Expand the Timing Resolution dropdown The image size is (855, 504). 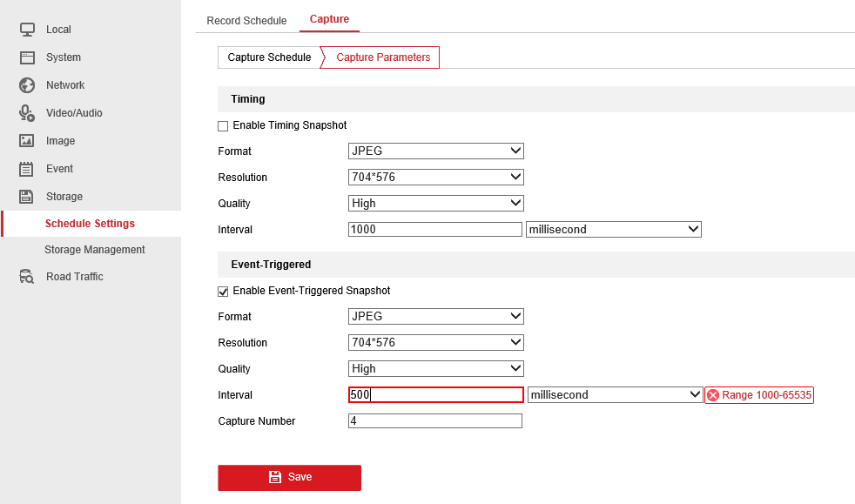click(x=435, y=178)
